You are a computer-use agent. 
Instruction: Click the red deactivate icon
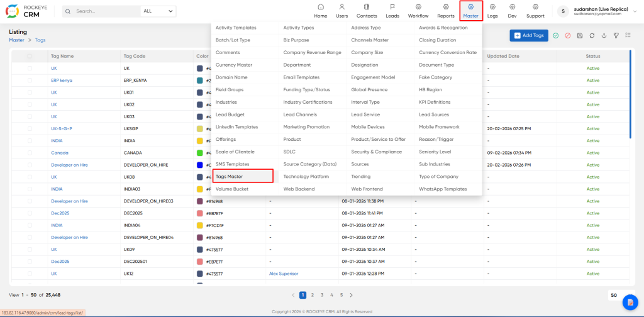(568, 36)
